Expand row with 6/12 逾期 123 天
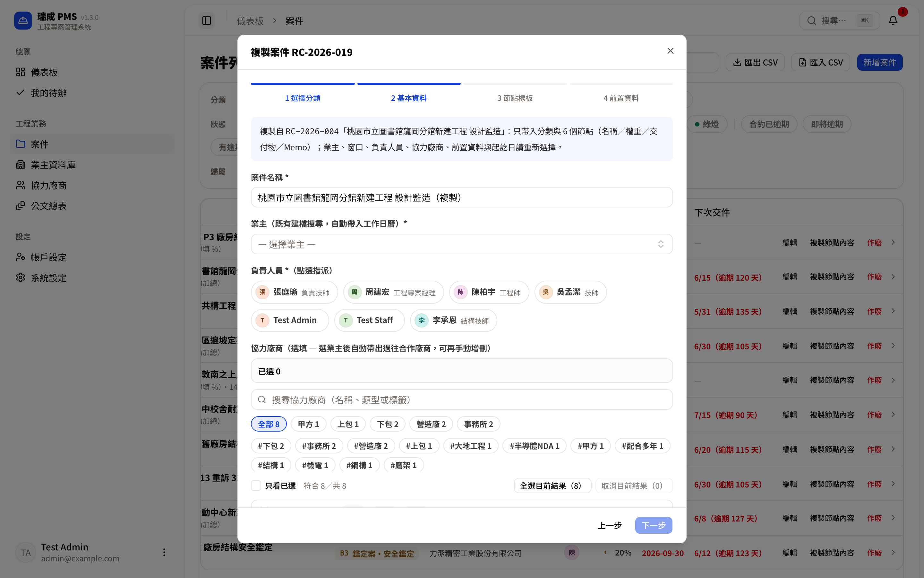The height and width of the screenshot is (578, 924). coord(893,553)
